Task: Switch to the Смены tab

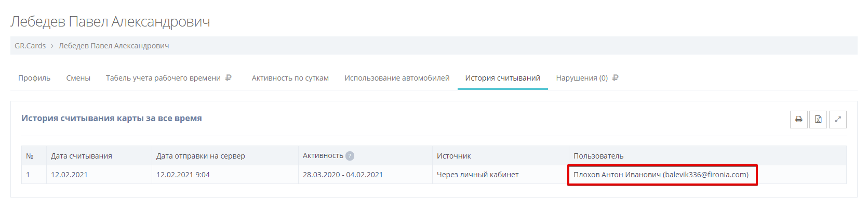Action: (78, 78)
